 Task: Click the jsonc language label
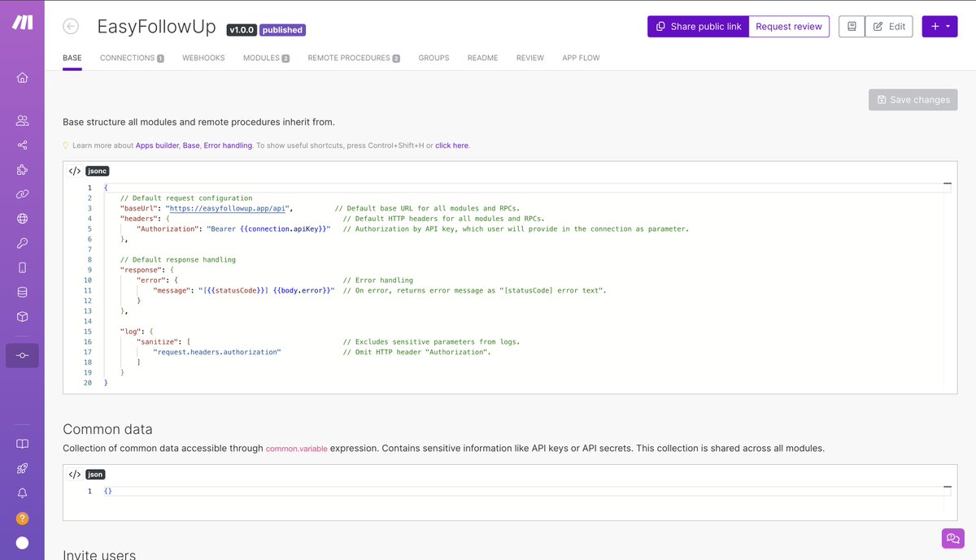(97, 171)
